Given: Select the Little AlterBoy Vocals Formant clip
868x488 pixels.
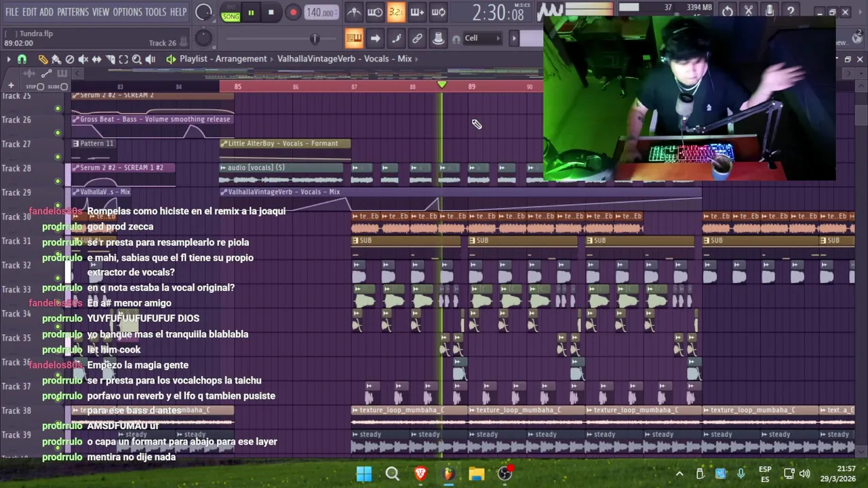Looking at the screenshot, I should coord(285,144).
